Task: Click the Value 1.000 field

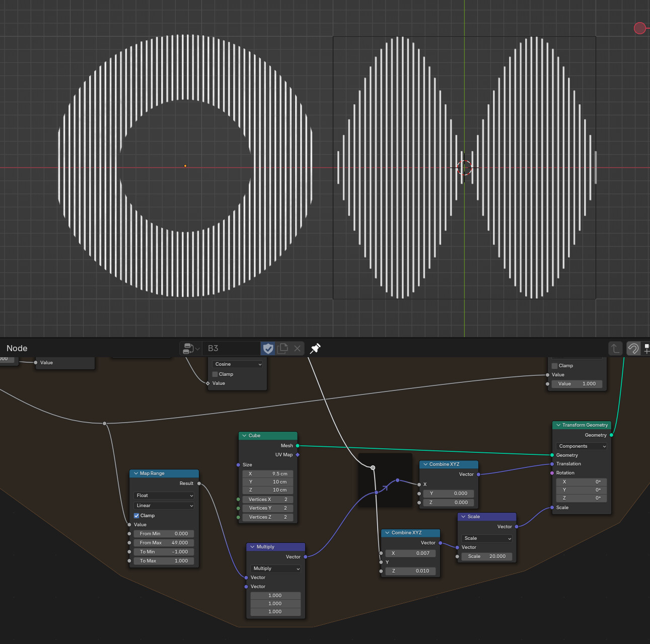Action: (577, 384)
